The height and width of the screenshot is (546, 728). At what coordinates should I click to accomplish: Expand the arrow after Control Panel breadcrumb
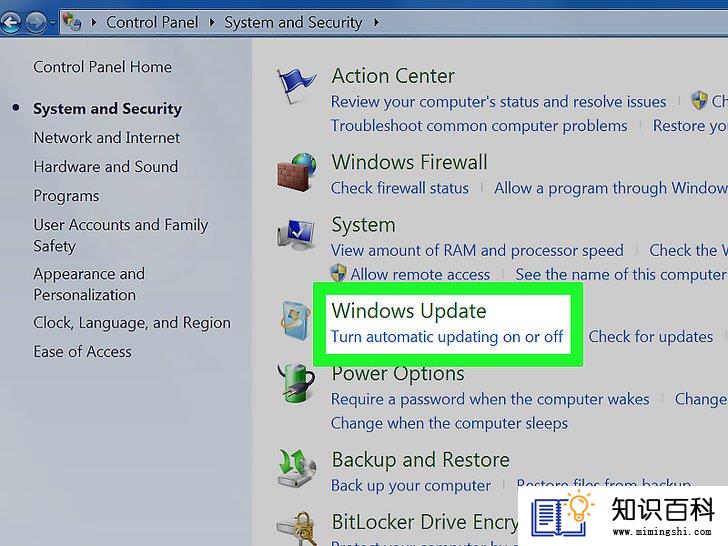(x=212, y=22)
